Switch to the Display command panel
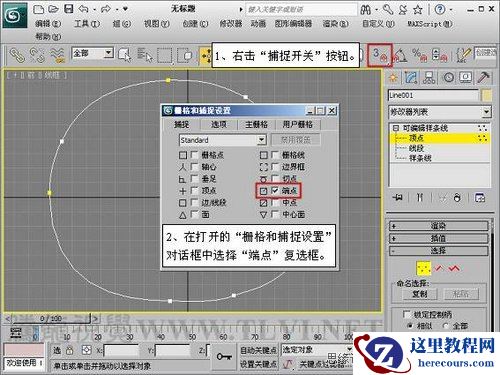This screenshot has width=500, height=375. click(x=466, y=78)
